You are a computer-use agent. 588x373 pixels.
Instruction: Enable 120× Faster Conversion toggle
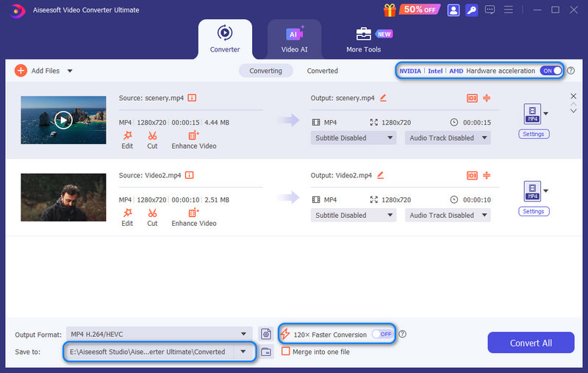(381, 334)
